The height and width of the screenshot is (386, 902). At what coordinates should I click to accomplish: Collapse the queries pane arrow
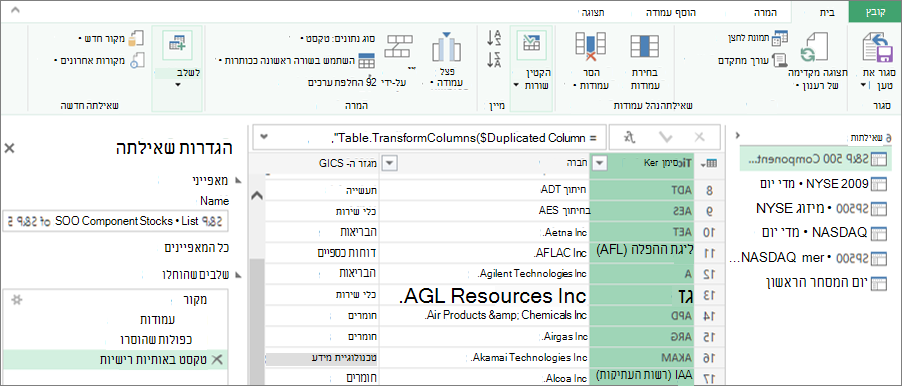click(738, 135)
